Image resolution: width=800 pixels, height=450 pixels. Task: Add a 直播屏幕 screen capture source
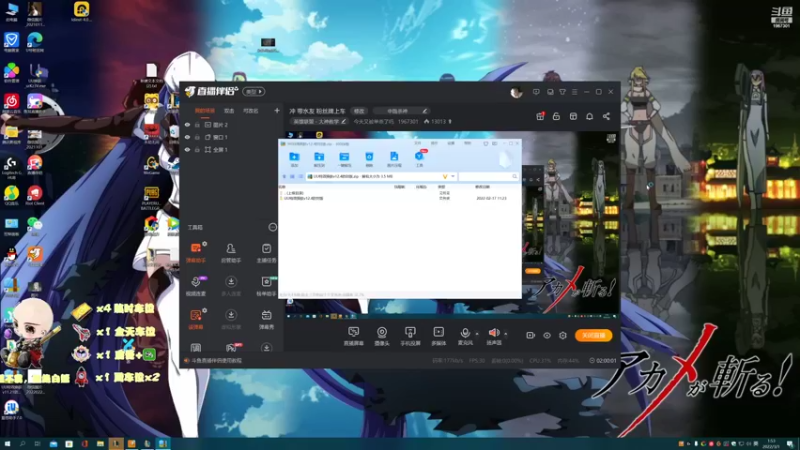point(354,336)
